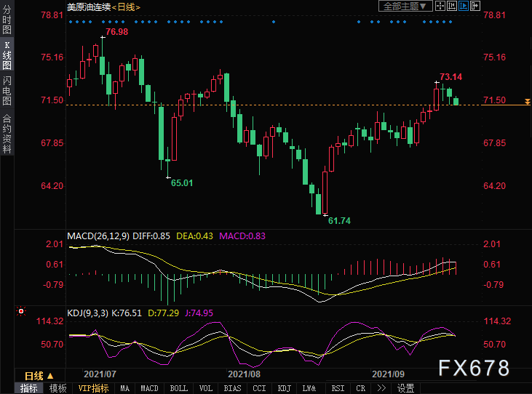Open the 闪电图 side tab
This screenshot has width=532, height=394.
(x=7, y=90)
